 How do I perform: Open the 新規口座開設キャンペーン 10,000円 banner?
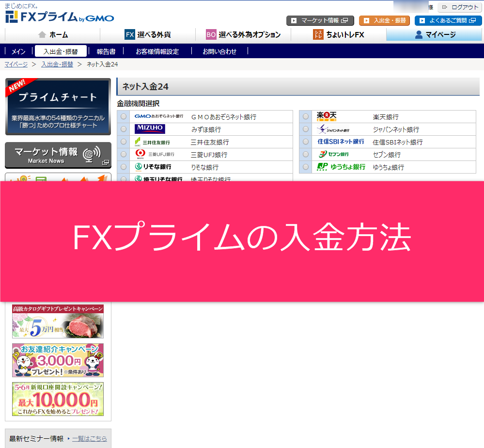pyautogui.click(x=58, y=399)
